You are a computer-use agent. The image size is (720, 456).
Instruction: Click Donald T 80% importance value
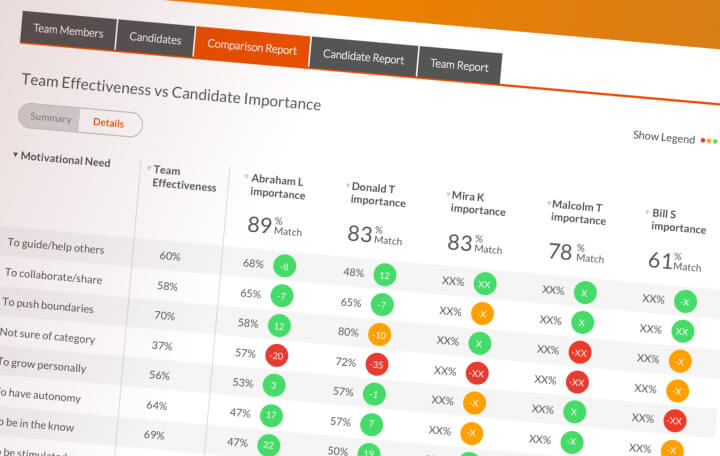click(x=348, y=332)
